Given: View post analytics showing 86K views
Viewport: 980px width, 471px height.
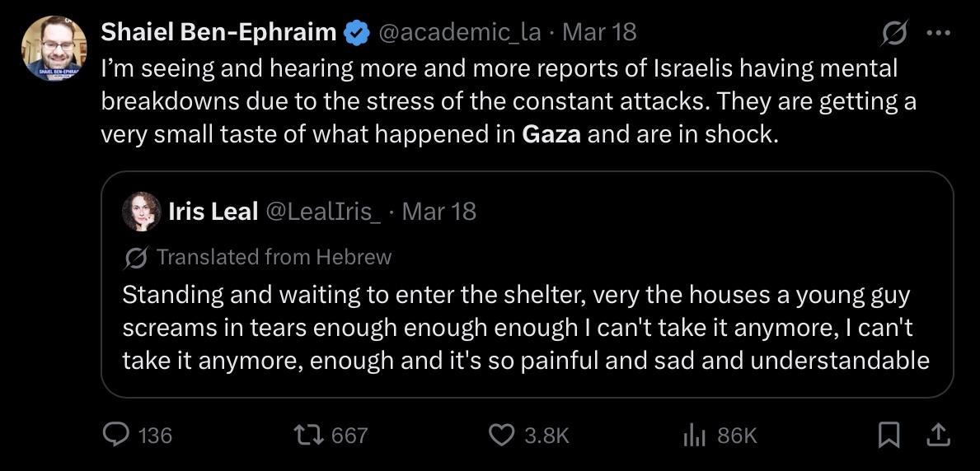Looking at the screenshot, I should click(x=693, y=435).
